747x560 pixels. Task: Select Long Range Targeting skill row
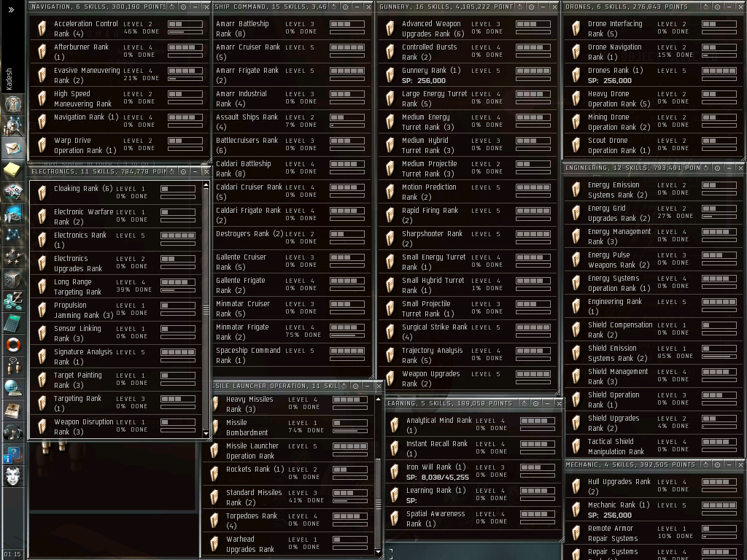point(116,286)
